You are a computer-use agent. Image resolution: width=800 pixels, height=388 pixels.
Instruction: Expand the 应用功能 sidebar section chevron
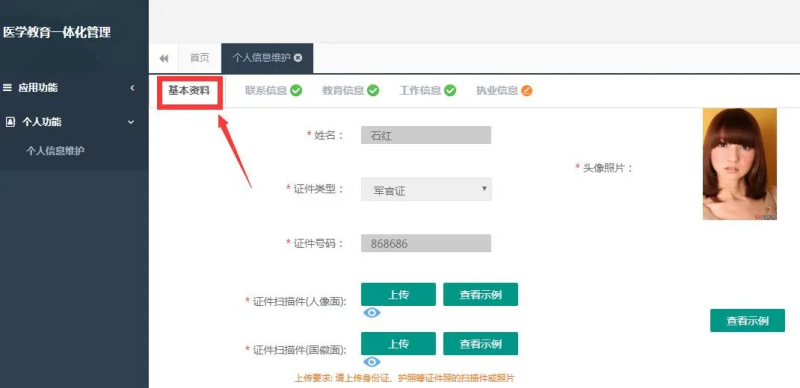point(132,88)
